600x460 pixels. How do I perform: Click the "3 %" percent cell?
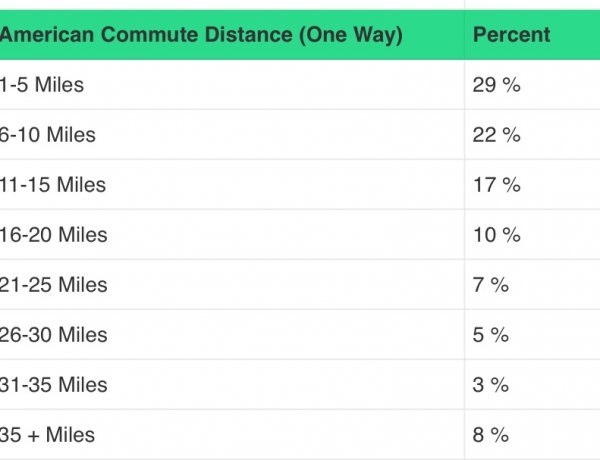pos(490,385)
